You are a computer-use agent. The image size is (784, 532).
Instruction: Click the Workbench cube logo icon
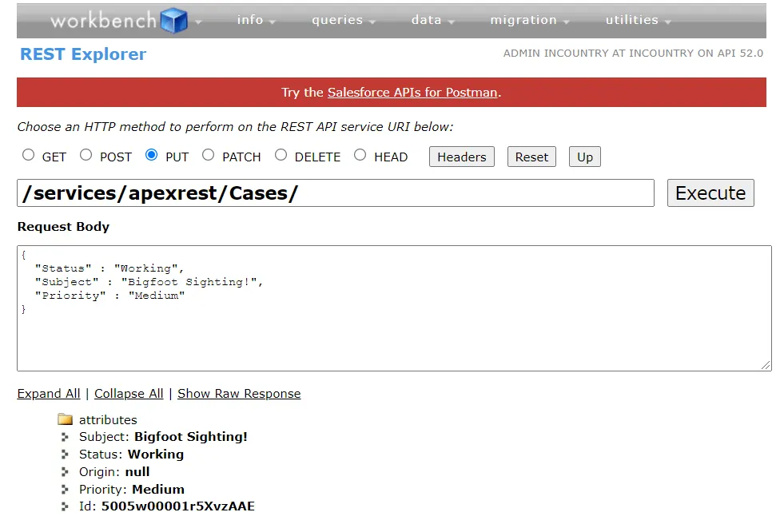(x=173, y=21)
